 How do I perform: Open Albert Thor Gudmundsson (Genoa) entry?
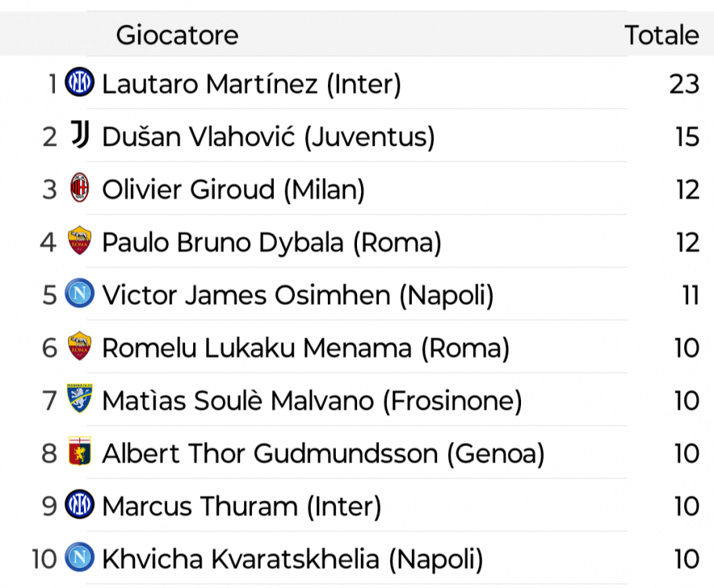click(323, 454)
